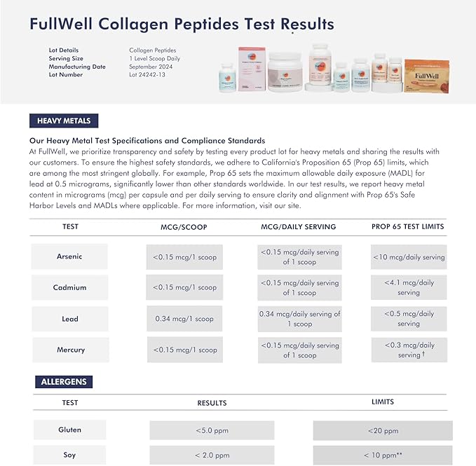Click the PROP 65 TEST LIMITS column header
Screen dimensions: 476x466
408,226
